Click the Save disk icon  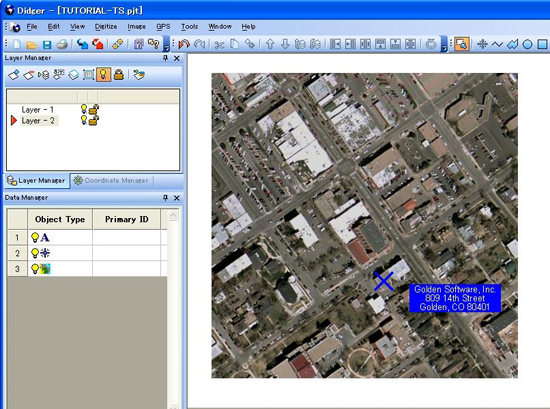pyautogui.click(x=47, y=45)
